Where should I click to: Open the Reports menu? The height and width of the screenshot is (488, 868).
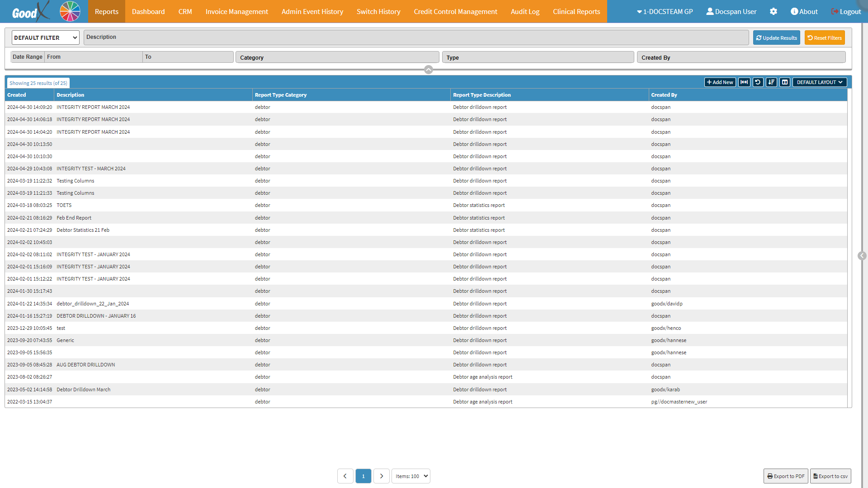pos(107,11)
